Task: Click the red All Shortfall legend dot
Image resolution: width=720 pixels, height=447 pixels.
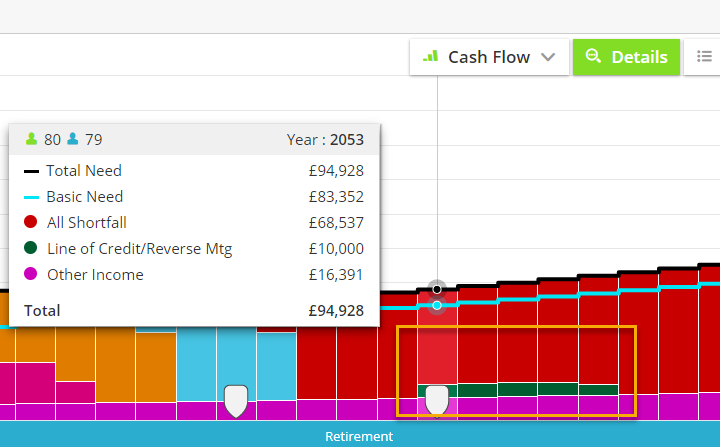Action: [31, 222]
